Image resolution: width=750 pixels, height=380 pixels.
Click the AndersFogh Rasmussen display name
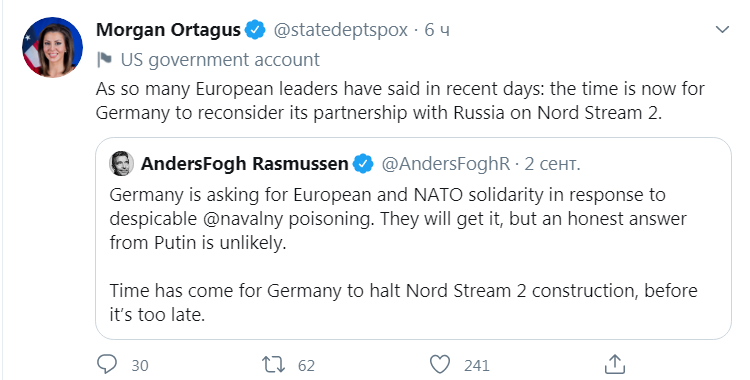tap(244, 164)
